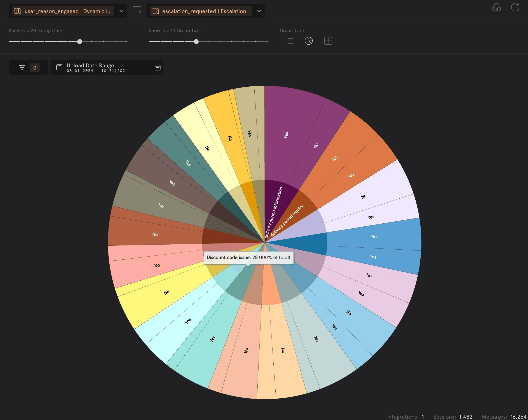The width and height of the screenshot is (528, 420).
Task: Select the list graph type icon
Action: point(291,41)
